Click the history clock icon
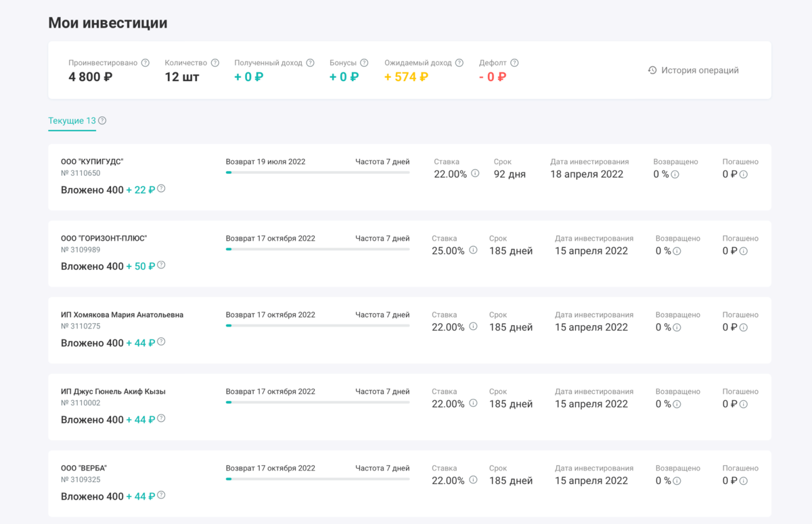Viewport: 812px width, 524px height. (x=652, y=70)
